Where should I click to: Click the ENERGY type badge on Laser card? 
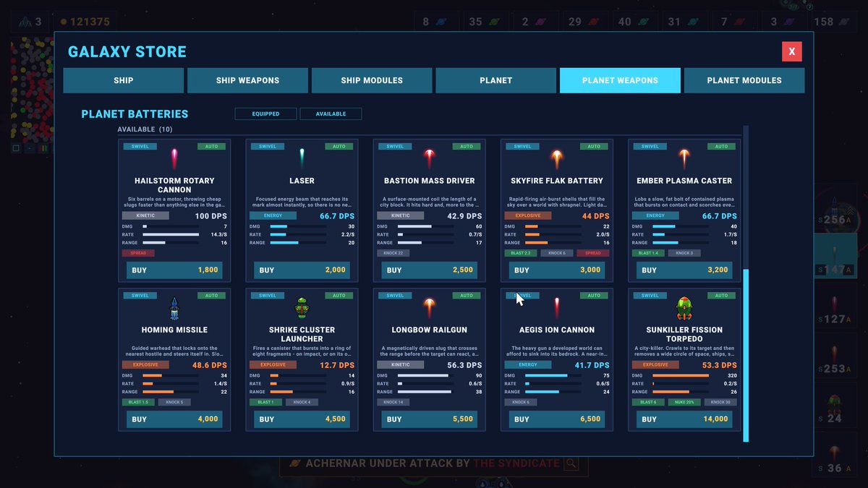pos(273,215)
